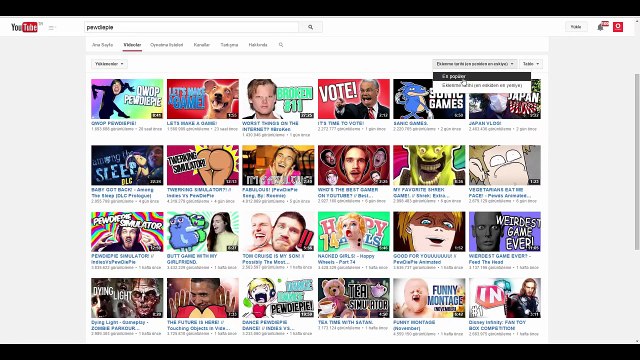Open TEA TIME WITH SATAN. title link
The height and width of the screenshot is (360, 640).
(345, 322)
